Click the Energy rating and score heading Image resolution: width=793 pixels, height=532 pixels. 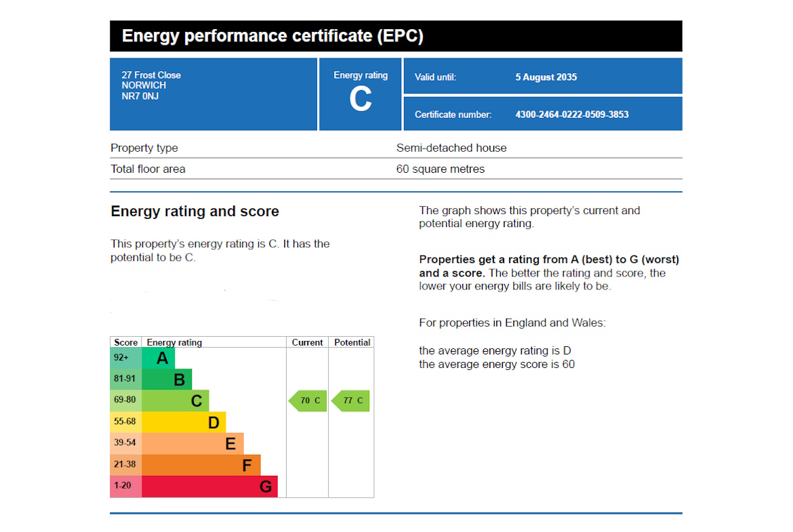[195, 211]
